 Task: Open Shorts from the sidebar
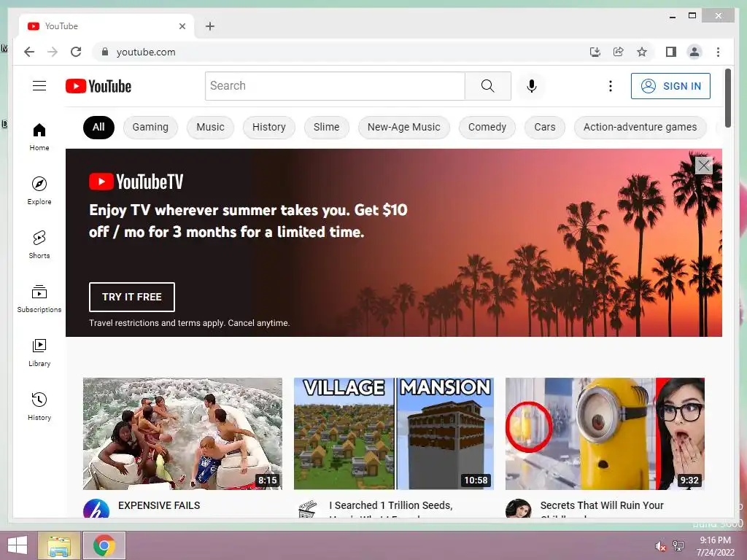coord(39,245)
